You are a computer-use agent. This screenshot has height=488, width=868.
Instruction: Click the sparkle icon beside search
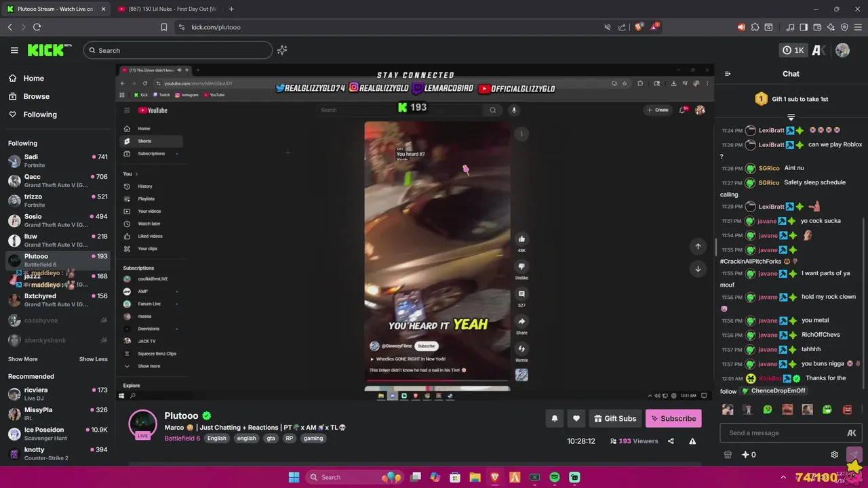click(282, 50)
